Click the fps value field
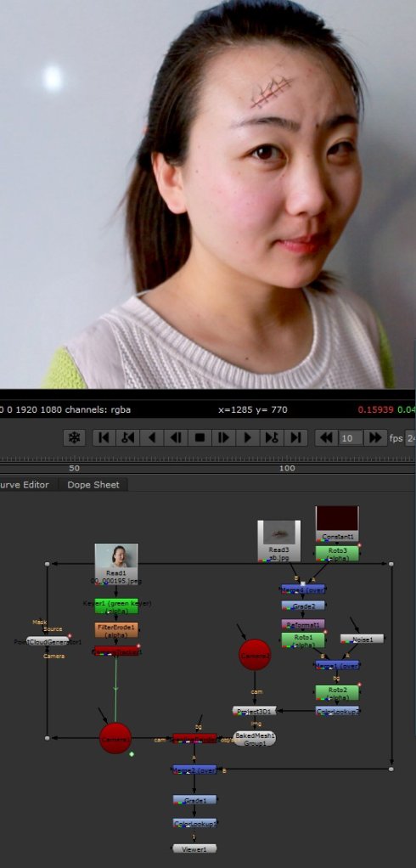The height and width of the screenshot is (868, 416). [x=410, y=438]
